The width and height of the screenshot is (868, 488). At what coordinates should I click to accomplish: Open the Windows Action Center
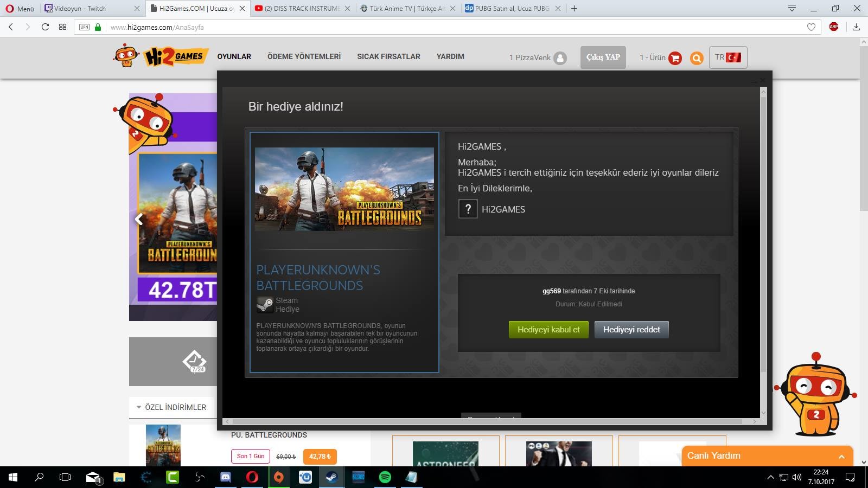pos(850,477)
